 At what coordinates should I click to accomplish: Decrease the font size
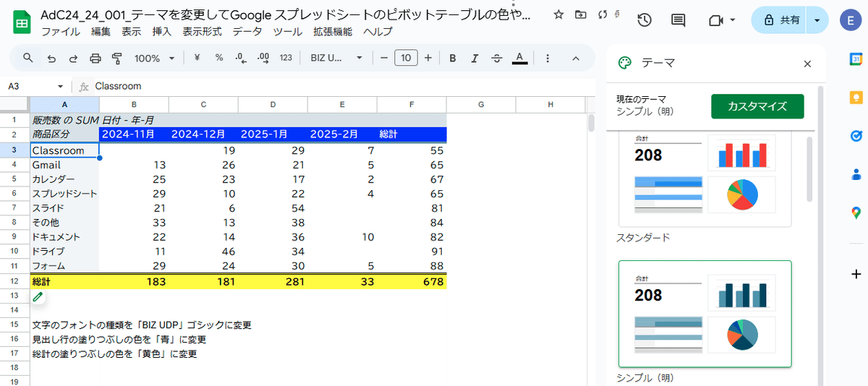click(x=384, y=59)
